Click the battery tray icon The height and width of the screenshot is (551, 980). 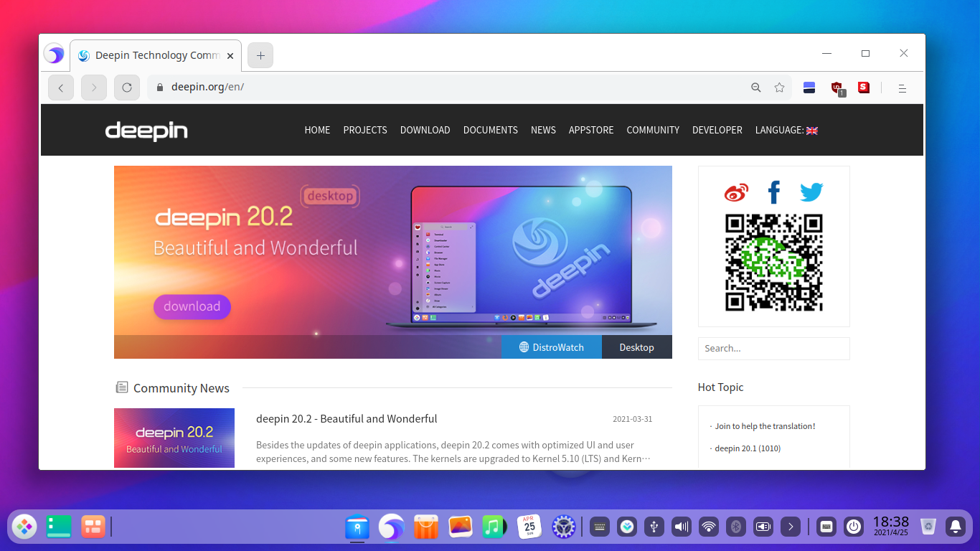[x=763, y=527]
